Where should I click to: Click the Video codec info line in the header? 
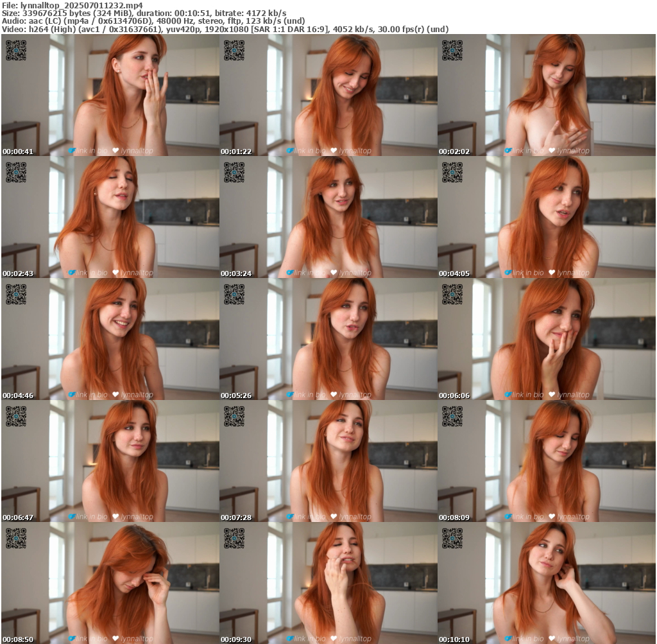coord(225,29)
